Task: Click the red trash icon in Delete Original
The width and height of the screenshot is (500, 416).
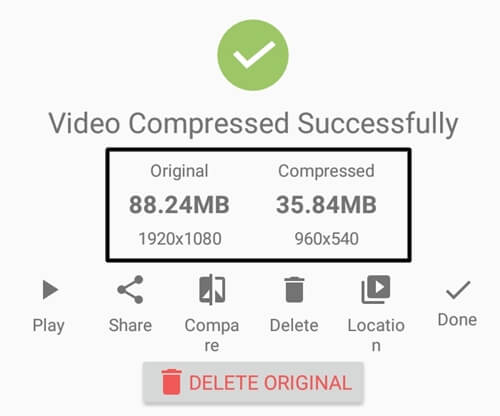Action: coord(172,382)
